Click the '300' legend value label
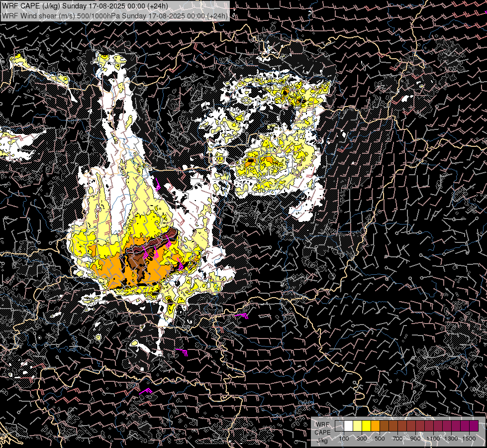 (x=362, y=439)
